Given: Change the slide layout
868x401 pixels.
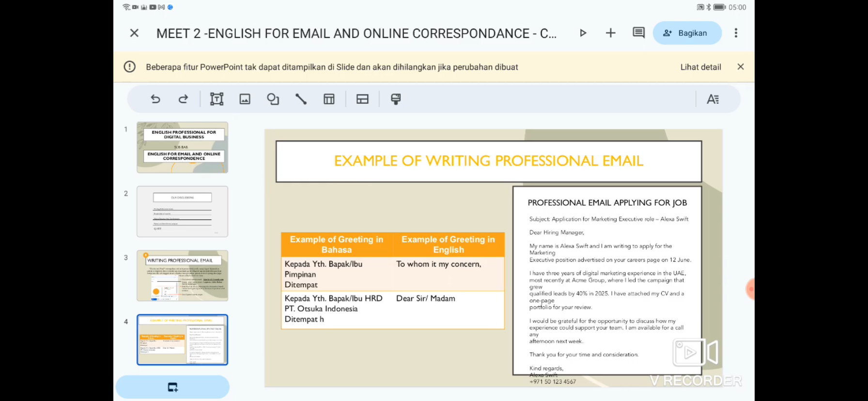Looking at the screenshot, I should pos(362,99).
